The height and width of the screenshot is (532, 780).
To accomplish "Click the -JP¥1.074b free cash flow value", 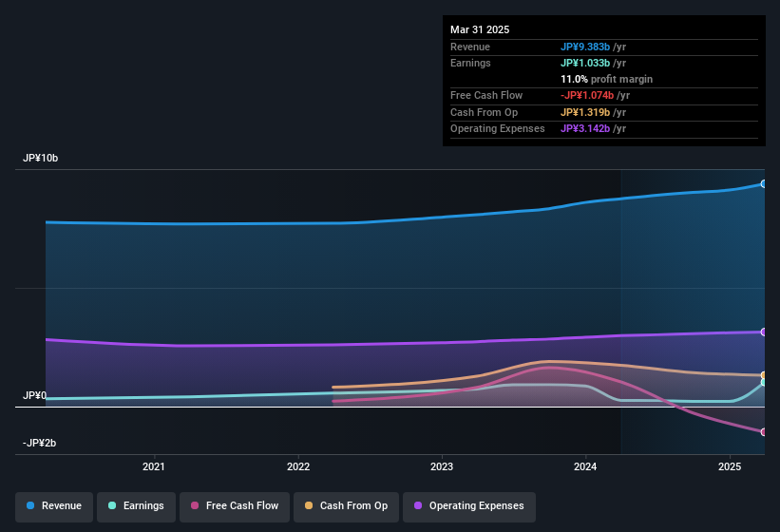I will 587,95.
